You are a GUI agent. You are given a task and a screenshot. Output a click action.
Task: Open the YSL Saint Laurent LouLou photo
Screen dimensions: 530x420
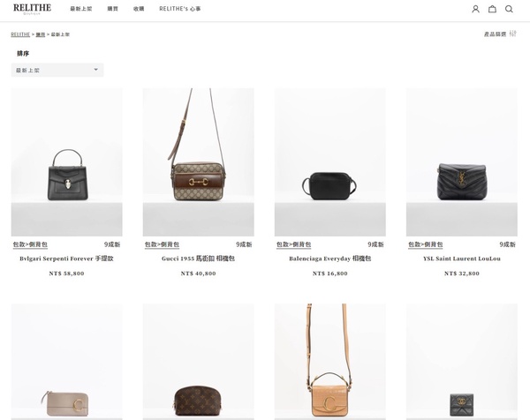[x=462, y=162]
